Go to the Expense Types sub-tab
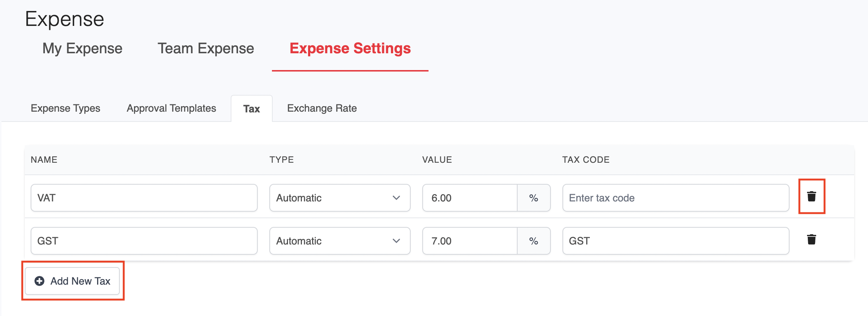This screenshot has height=316, width=868. pyautogui.click(x=65, y=108)
